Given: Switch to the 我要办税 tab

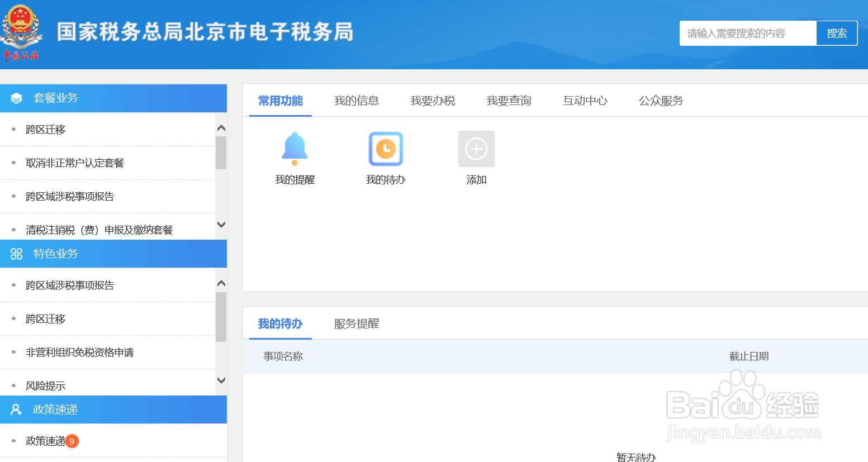Looking at the screenshot, I should point(433,101).
